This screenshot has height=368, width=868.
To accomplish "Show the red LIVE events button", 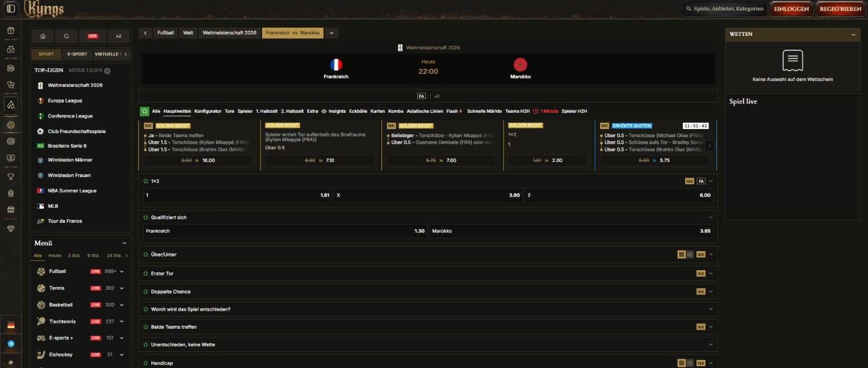I will coord(93,36).
